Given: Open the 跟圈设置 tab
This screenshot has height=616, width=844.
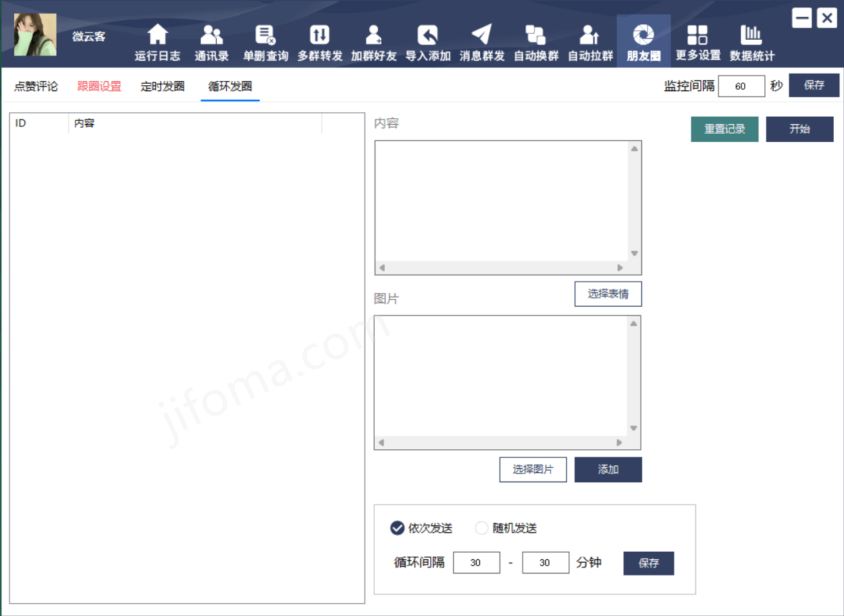Looking at the screenshot, I should 99,86.
